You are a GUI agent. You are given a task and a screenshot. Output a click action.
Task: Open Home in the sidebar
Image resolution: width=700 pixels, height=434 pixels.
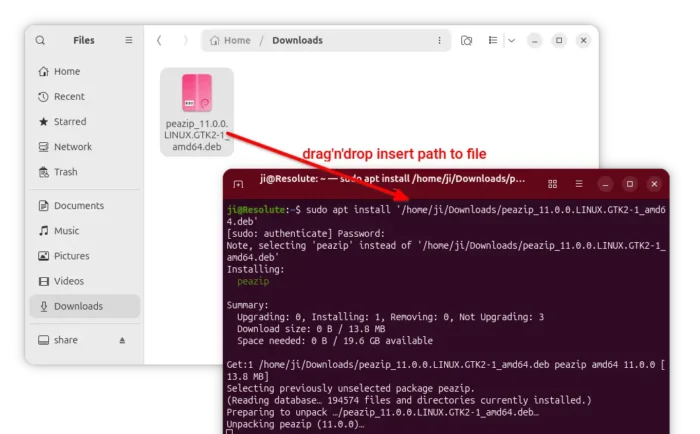66,72
